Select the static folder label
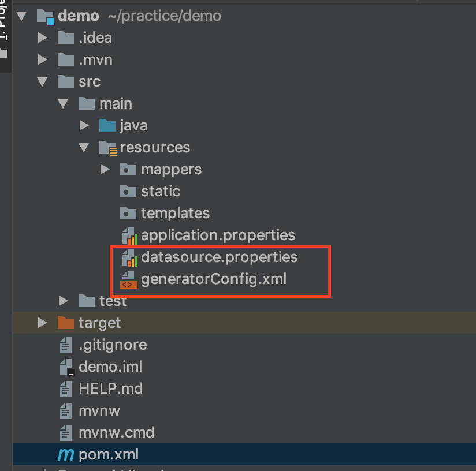The width and height of the screenshot is (476, 471). pyautogui.click(x=161, y=191)
